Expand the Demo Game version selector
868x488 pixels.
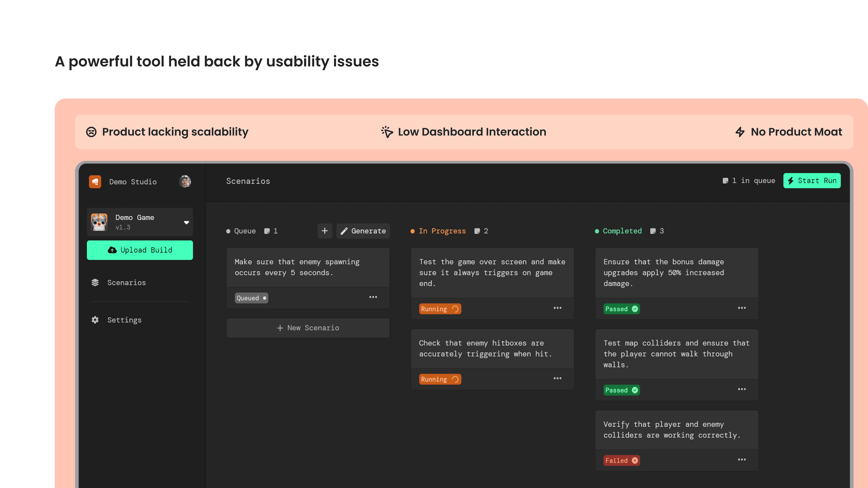(x=186, y=222)
